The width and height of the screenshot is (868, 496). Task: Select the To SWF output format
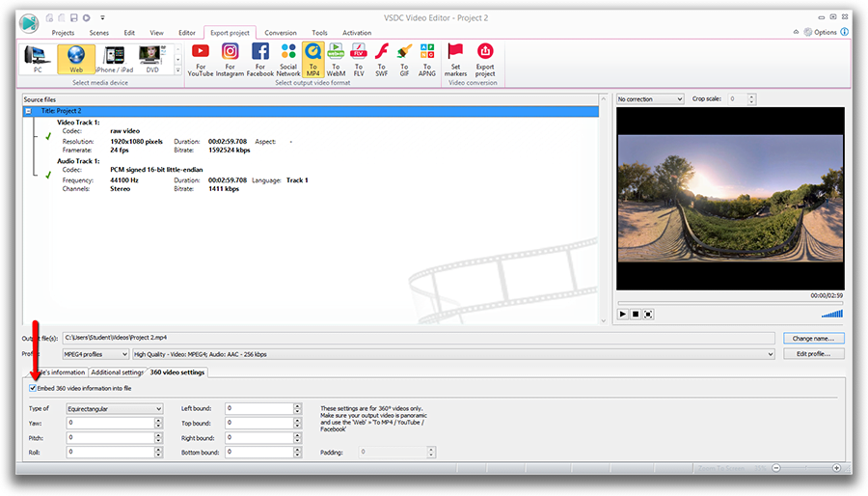(381, 60)
